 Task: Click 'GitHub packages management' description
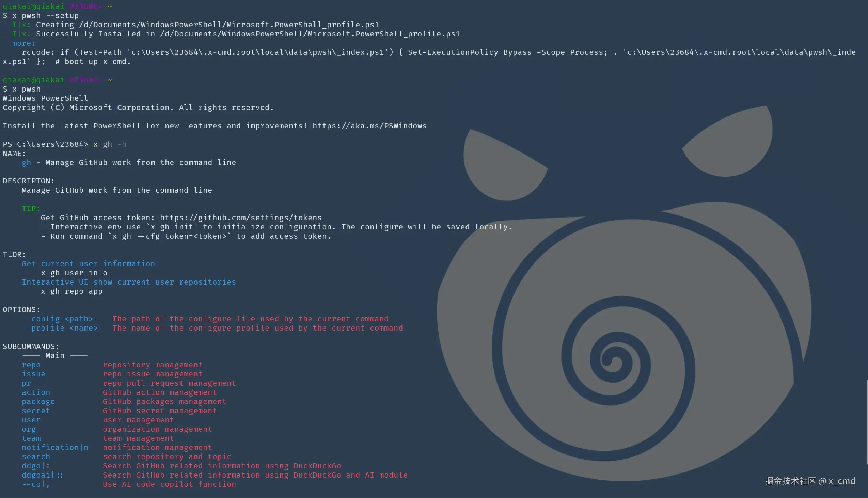(164, 402)
